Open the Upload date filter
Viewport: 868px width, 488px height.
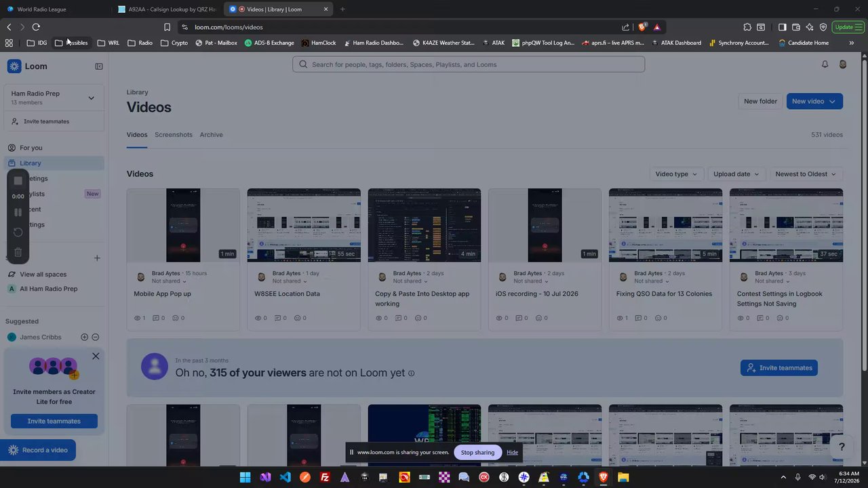coord(736,174)
